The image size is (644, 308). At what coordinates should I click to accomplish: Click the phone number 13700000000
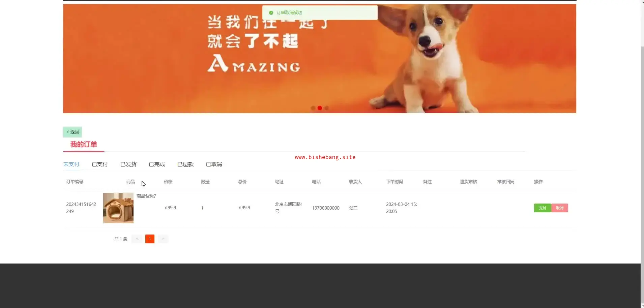(x=326, y=208)
